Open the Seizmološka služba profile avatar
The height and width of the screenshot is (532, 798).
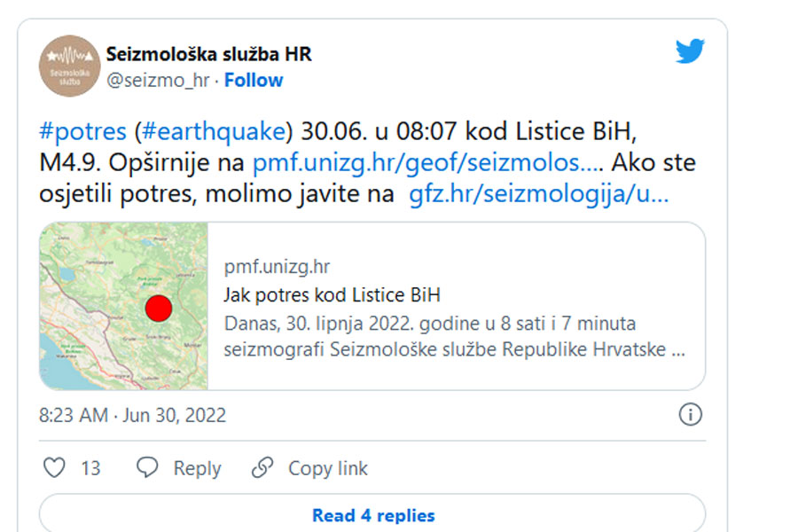point(70,66)
